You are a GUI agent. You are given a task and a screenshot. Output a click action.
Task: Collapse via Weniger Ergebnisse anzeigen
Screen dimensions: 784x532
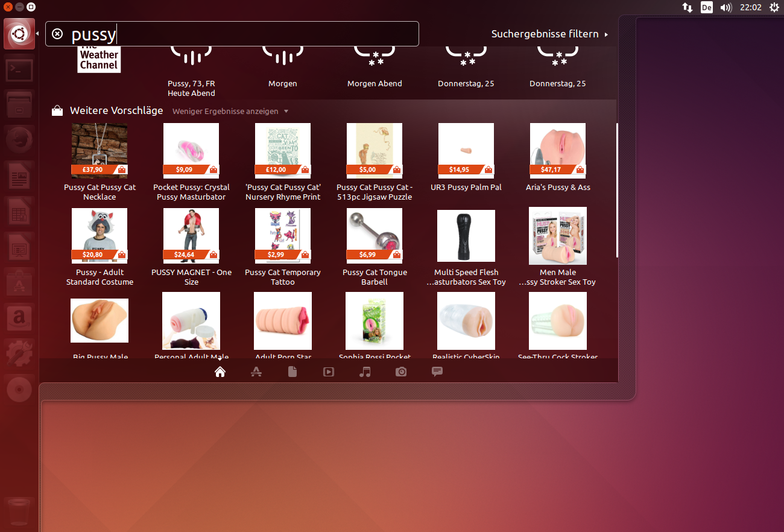(x=230, y=111)
